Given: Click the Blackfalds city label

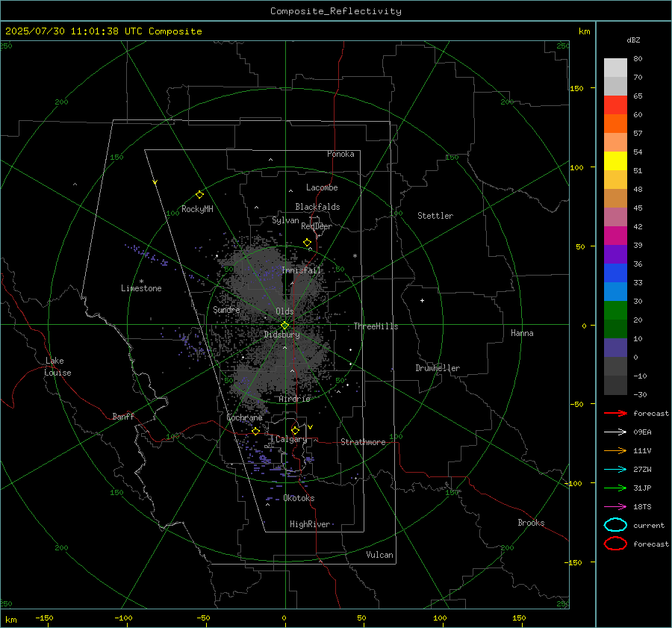Looking at the screenshot, I should pos(317,207).
